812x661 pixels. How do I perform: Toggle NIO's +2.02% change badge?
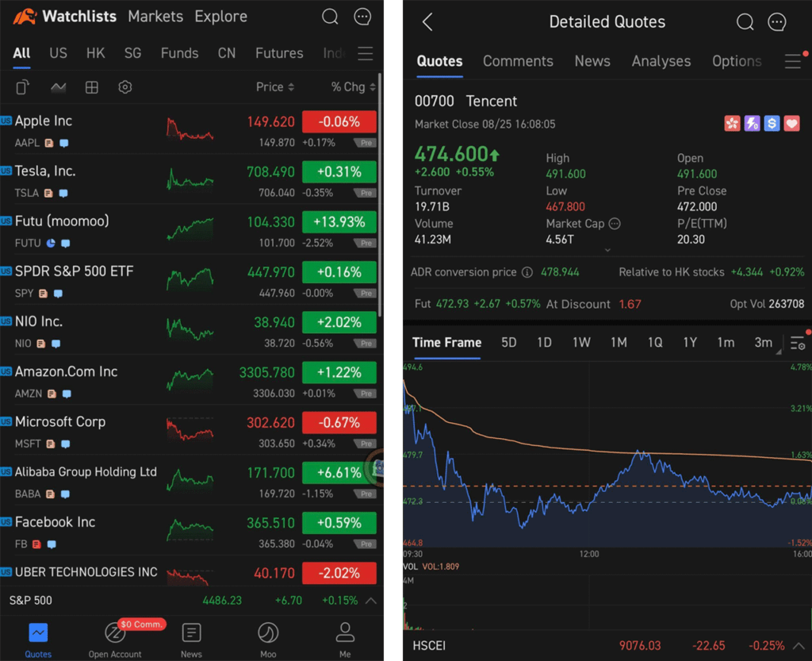coord(339,322)
